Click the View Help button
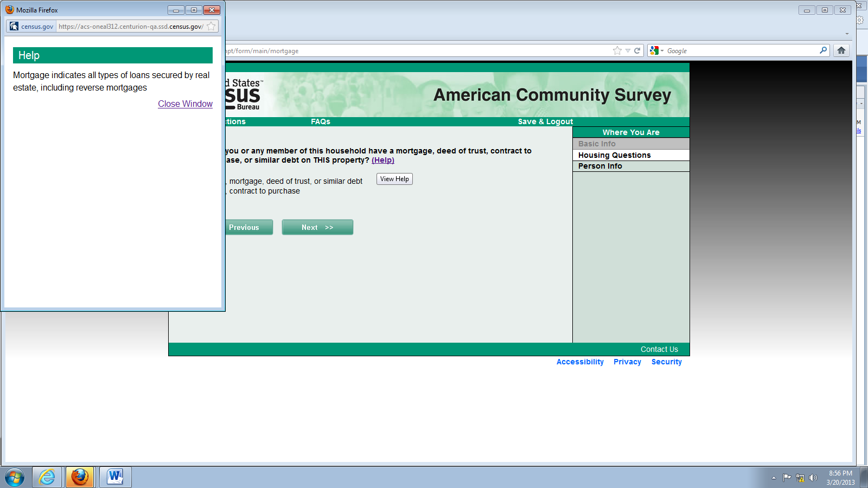Screen dimensions: 868x488 point(394,179)
